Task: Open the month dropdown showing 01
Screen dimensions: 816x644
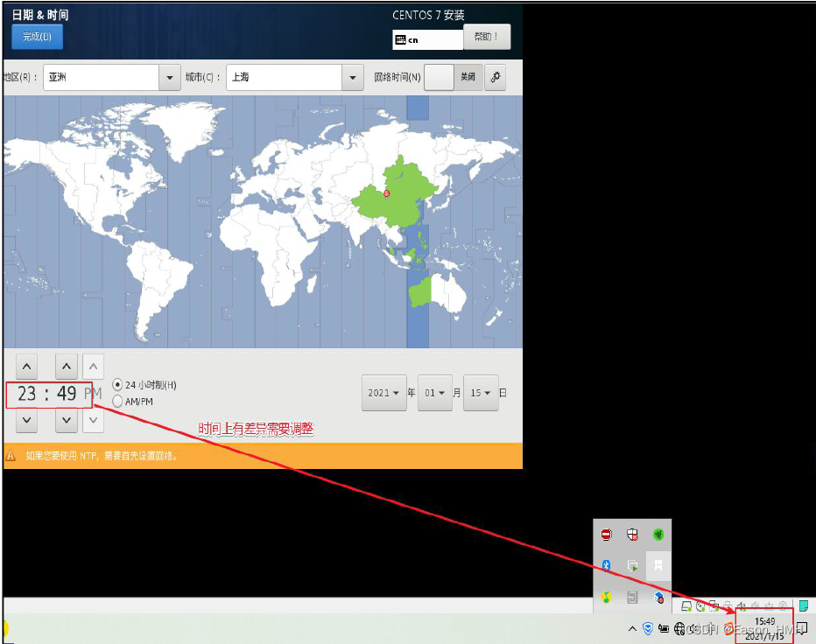Action: 435,393
